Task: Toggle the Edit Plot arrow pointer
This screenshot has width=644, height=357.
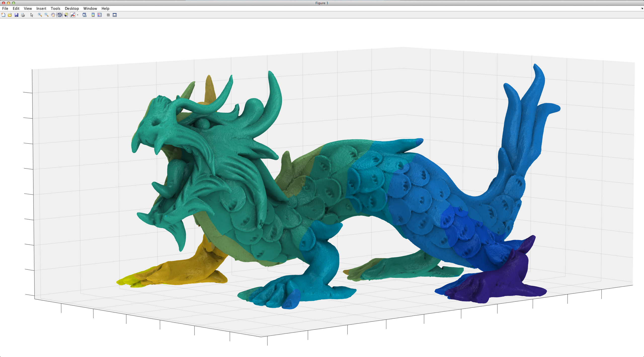Action: 32,15
